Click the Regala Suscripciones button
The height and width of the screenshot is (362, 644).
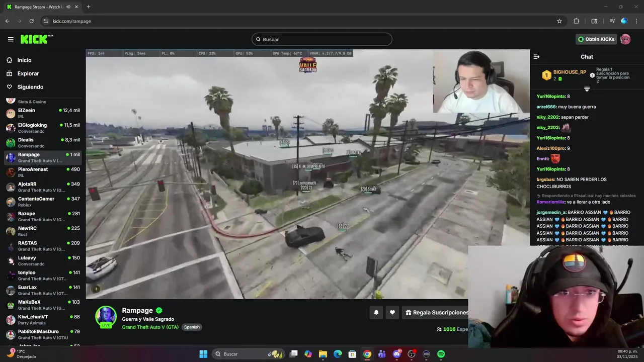click(x=436, y=312)
